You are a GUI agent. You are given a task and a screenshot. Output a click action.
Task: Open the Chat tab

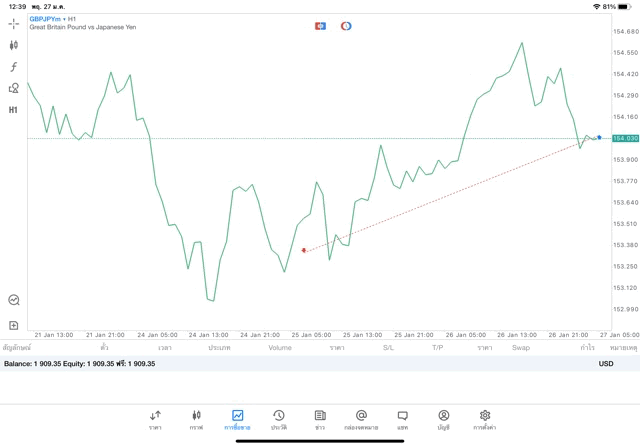(x=402, y=418)
